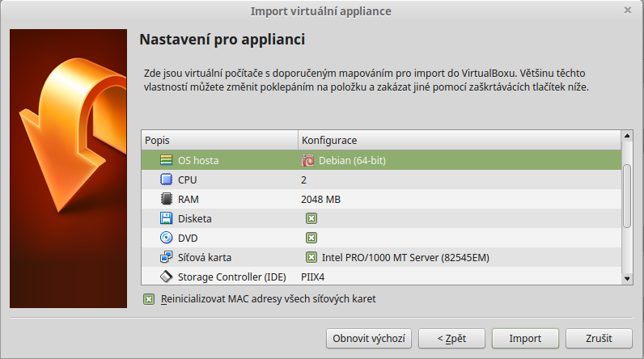Click the RAM memory icon

click(166, 199)
